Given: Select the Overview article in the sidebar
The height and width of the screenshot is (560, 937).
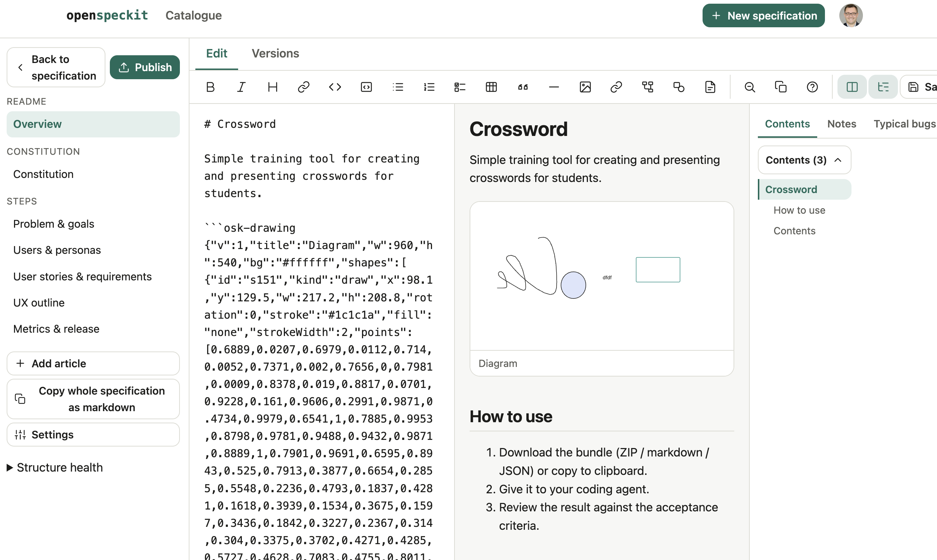Looking at the screenshot, I should pyautogui.click(x=93, y=124).
